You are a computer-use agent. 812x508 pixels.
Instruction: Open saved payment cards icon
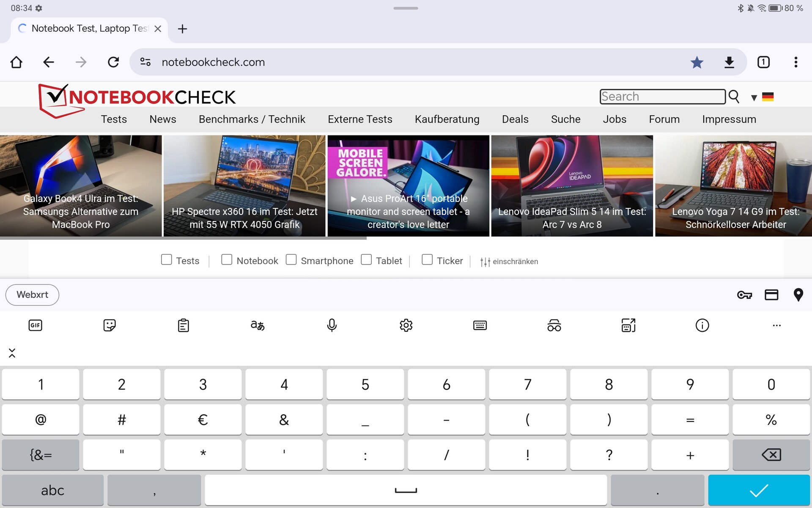coord(771,295)
